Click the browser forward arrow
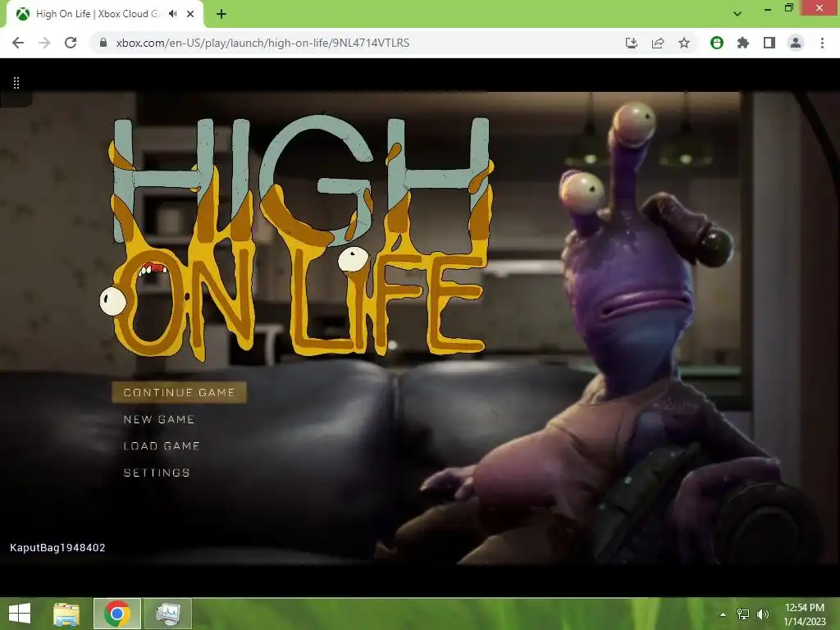This screenshot has width=840, height=630. (x=44, y=43)
